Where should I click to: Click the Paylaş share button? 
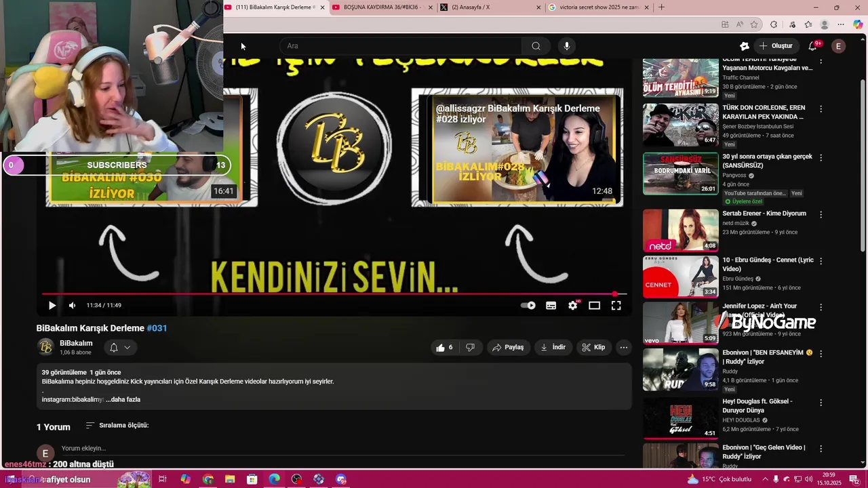pos(508,348)
